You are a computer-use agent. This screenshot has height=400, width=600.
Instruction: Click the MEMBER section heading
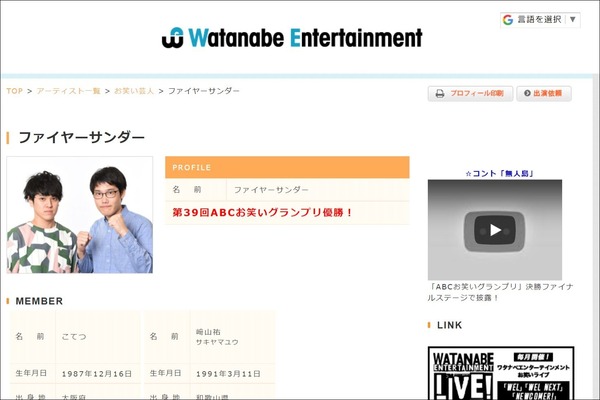pyautogui.click(x=39, y=301)
